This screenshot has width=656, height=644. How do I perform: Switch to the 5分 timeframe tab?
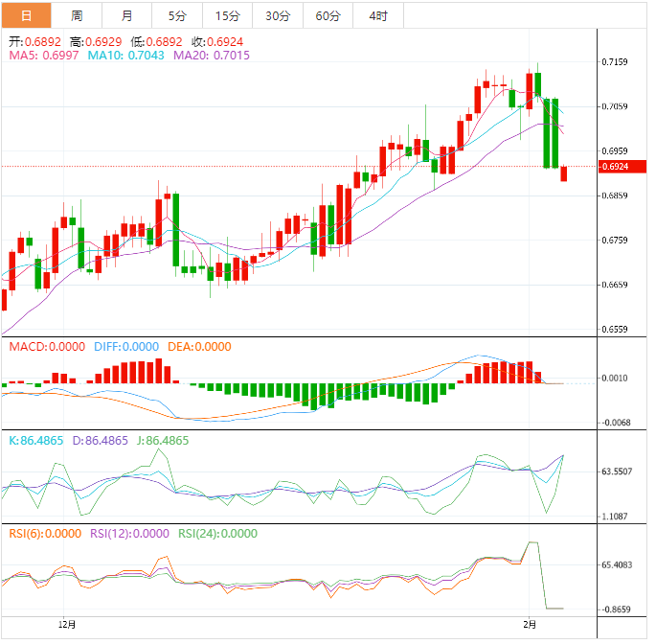(177, 15)
